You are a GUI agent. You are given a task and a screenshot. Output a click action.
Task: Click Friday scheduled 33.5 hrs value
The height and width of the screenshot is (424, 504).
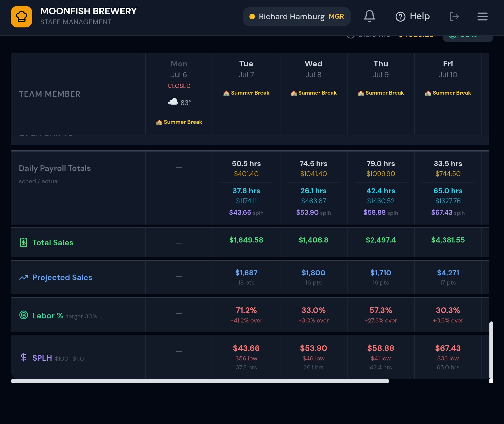(448, 164)
